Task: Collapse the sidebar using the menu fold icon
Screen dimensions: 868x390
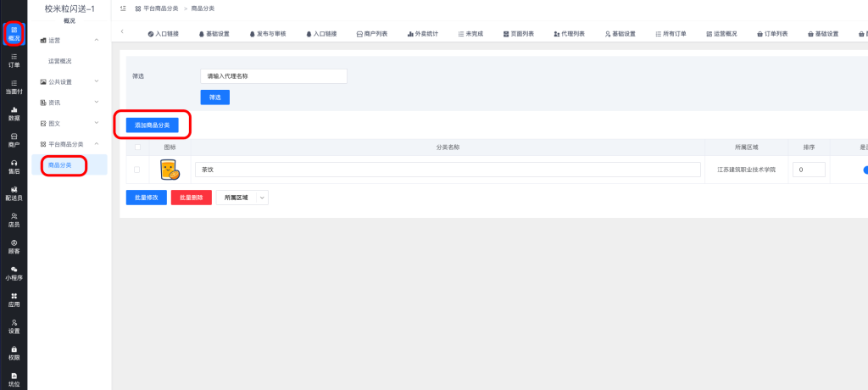Action: pos(124,8)
